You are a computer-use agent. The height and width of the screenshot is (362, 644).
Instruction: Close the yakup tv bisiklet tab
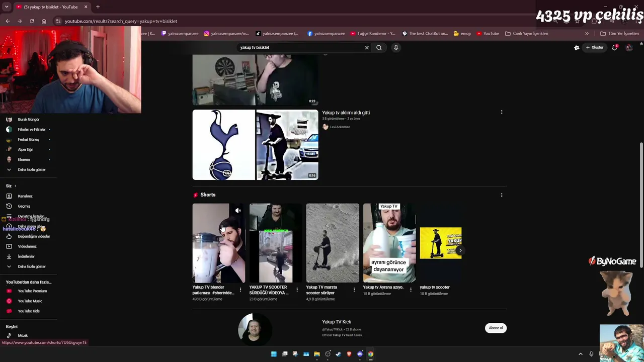[86, 7]
